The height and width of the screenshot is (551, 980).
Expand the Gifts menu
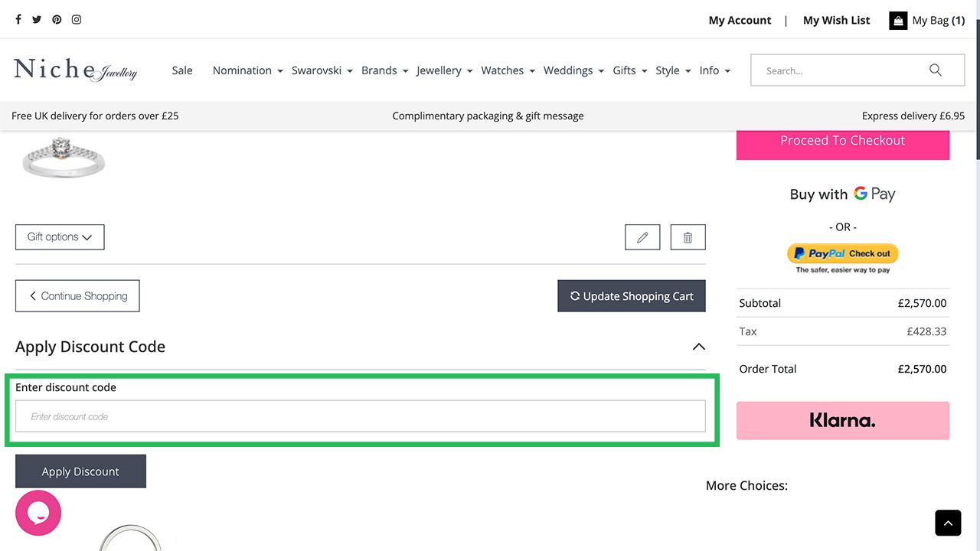coord(629,70)
